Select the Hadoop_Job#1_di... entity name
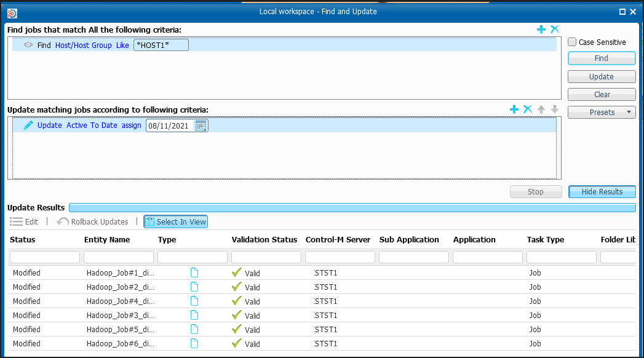Image resolution: width=644 pixels, height=358 pixels. coord(121,273)
